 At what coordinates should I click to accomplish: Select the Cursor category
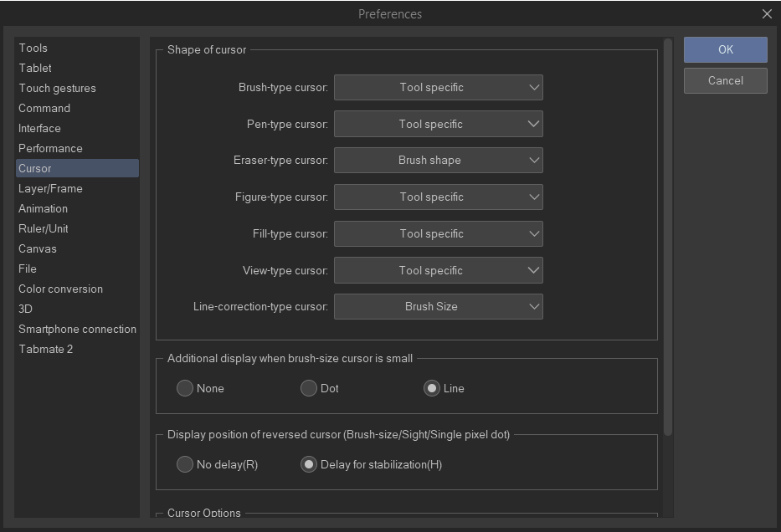77,168
